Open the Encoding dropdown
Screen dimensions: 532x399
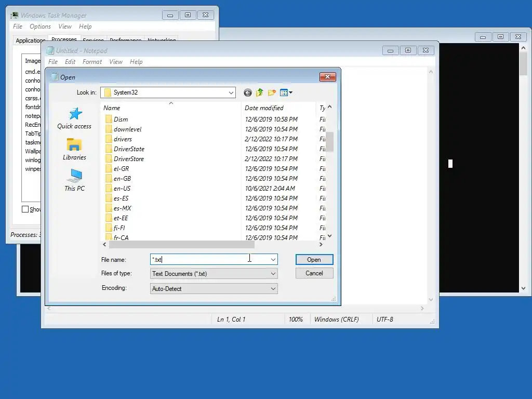(x=214, y=289)
